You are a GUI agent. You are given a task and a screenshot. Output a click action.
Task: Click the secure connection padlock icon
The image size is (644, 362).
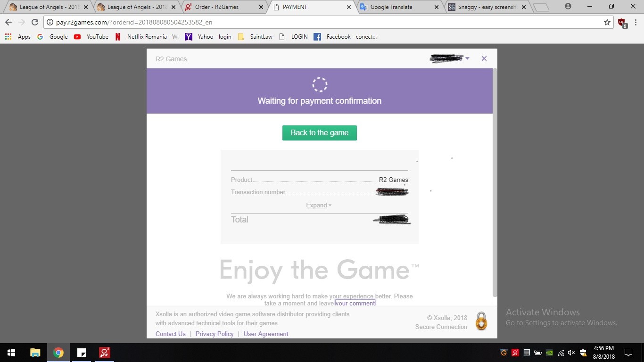(x=481, y=321)
